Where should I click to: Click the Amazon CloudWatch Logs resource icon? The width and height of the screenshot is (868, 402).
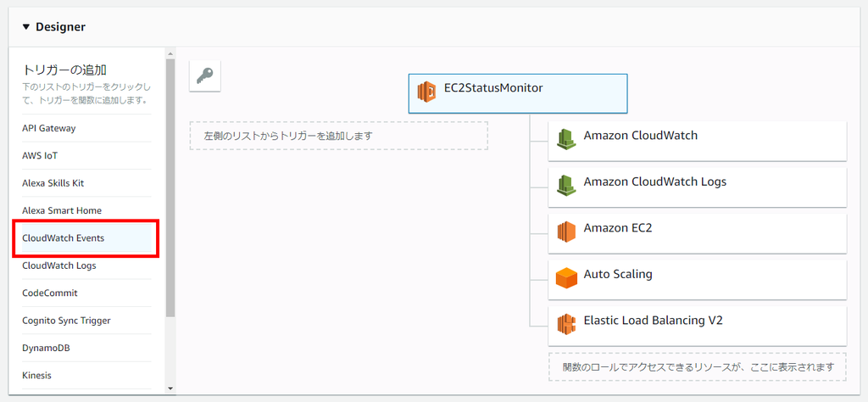tap(565, 186)
